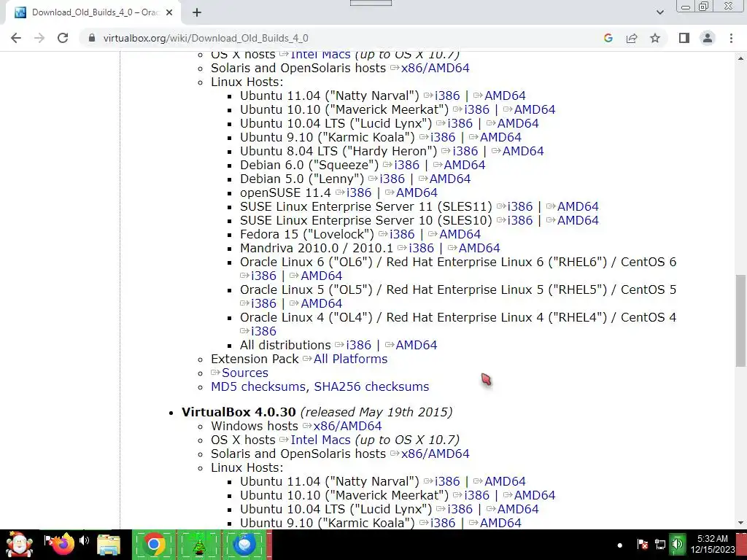The height and width of the screenshot is (560, 747).
Task: Click the scrollbar down arrow
Action: coord(741,522)
